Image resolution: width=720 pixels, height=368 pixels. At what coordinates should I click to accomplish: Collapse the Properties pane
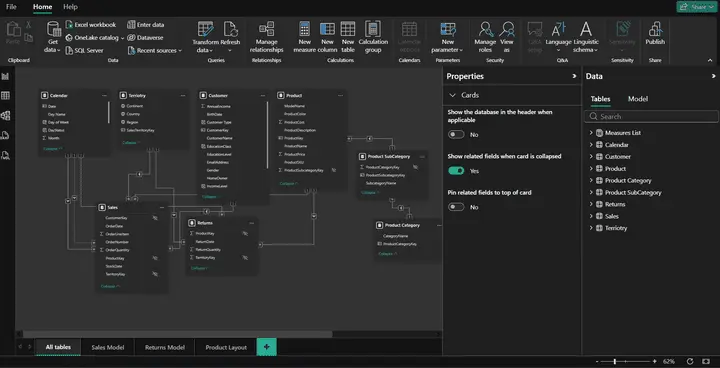coord(574,76)
